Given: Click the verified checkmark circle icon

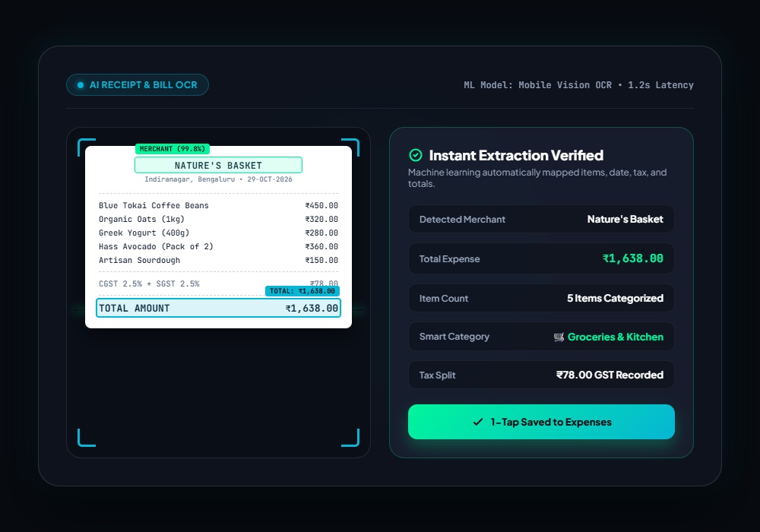Looking at the screenshot, I should click(x=416, y=155).
